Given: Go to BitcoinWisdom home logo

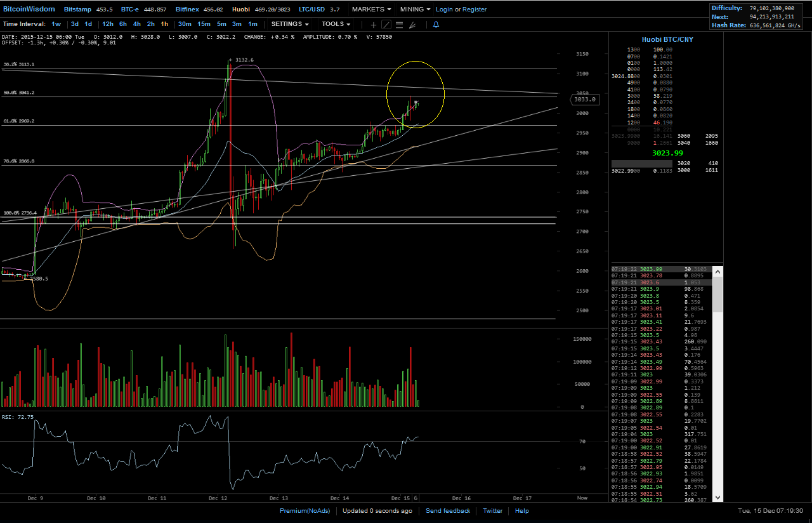Looking at the screenshot, I should tap(29, 10).
